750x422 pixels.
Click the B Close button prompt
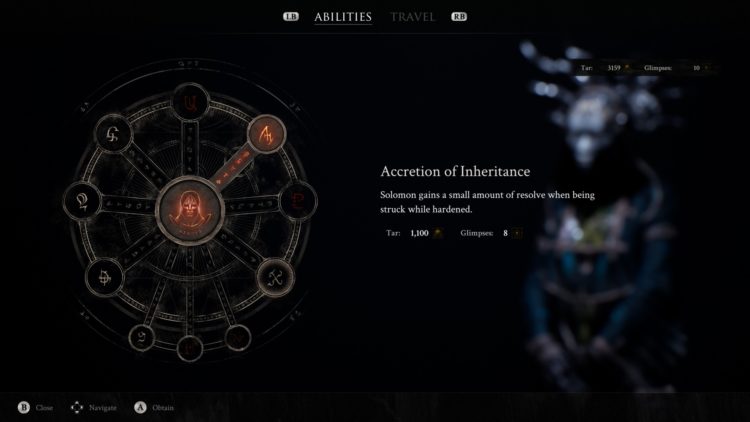pos(35,408)
